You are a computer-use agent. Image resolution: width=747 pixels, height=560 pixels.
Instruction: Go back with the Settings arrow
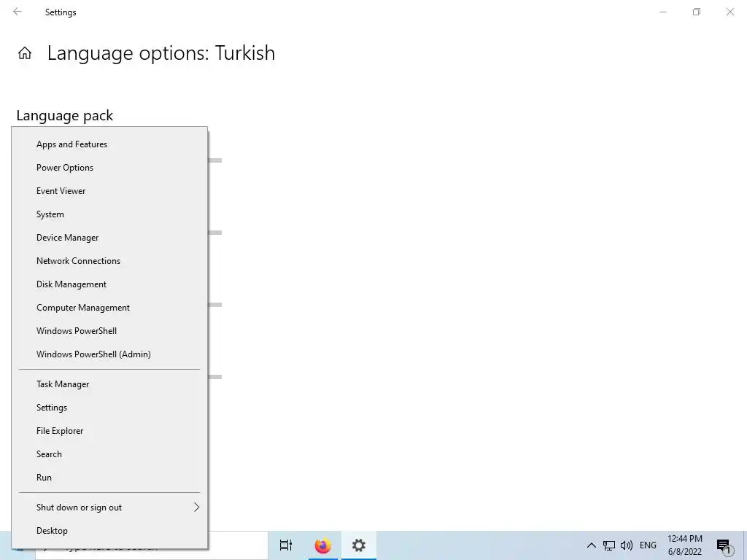coord(18,12)
